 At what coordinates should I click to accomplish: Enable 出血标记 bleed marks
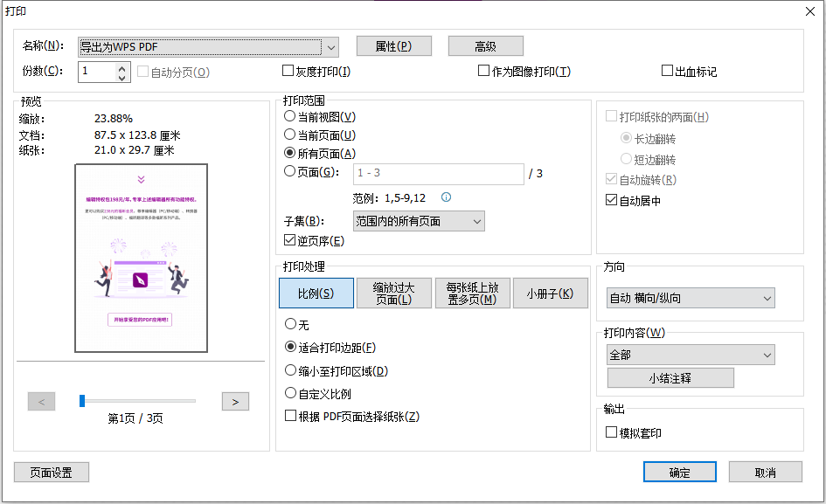[x=665, y=71]
